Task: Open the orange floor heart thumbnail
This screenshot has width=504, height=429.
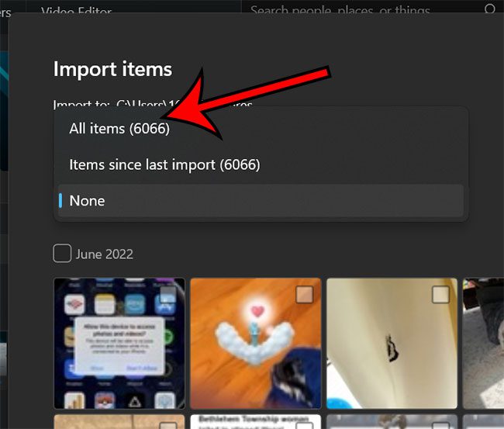Action: 256,344
